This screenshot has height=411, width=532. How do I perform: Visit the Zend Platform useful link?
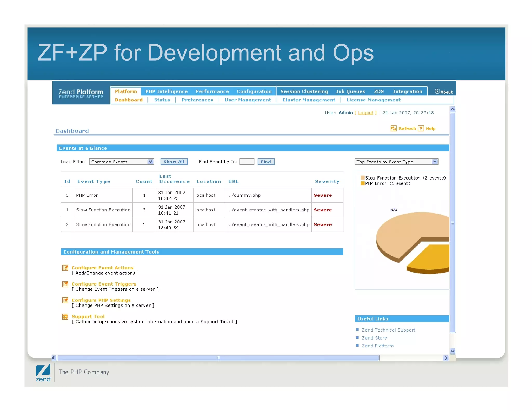pos(377,346)
